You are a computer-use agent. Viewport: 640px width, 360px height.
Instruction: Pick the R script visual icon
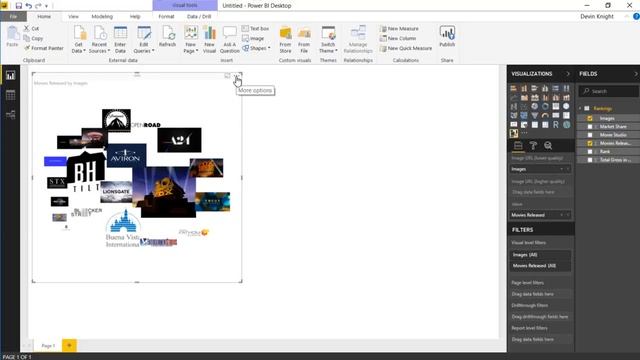coord(556,125)
